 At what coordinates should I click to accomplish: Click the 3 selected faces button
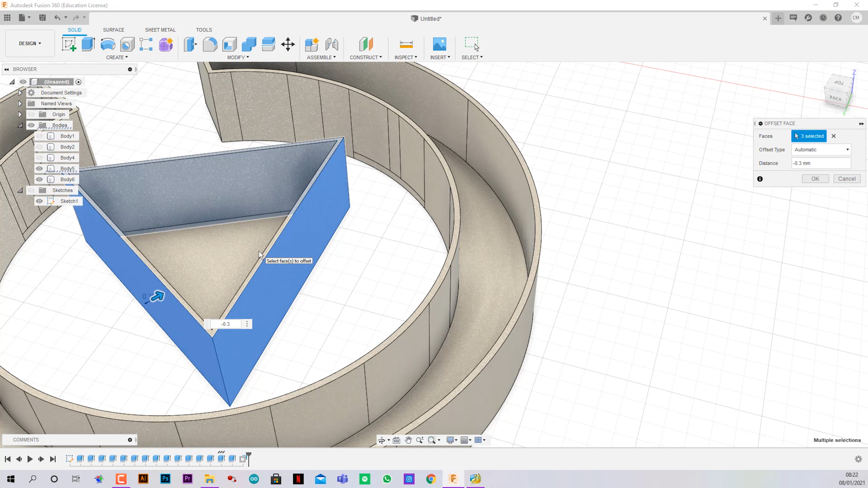pos(809,136)
